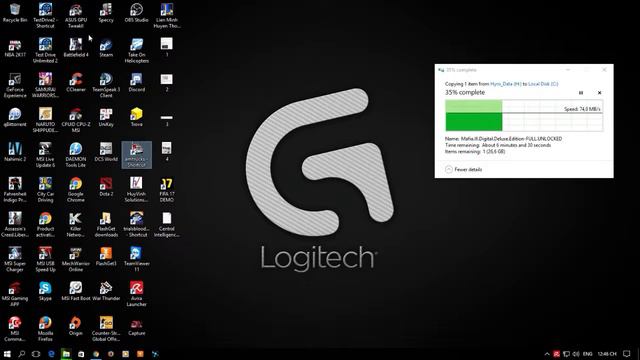
Task: Launch OBS Studio from the desktop
Action: (x=136, y=13)
